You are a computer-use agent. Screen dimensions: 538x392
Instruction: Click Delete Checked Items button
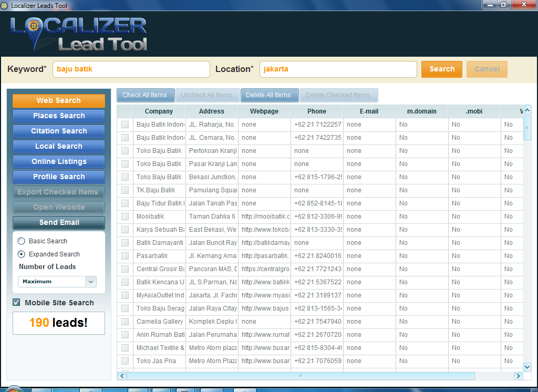338,95
